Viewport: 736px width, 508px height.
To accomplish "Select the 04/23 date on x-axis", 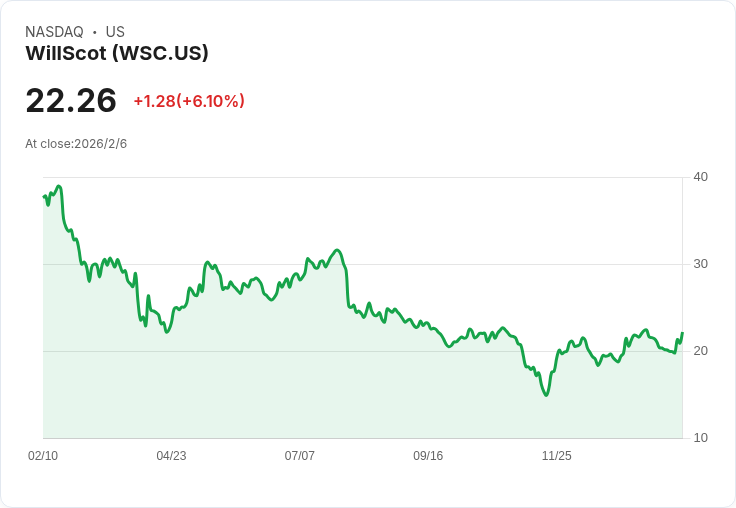I will pos(171,456).
